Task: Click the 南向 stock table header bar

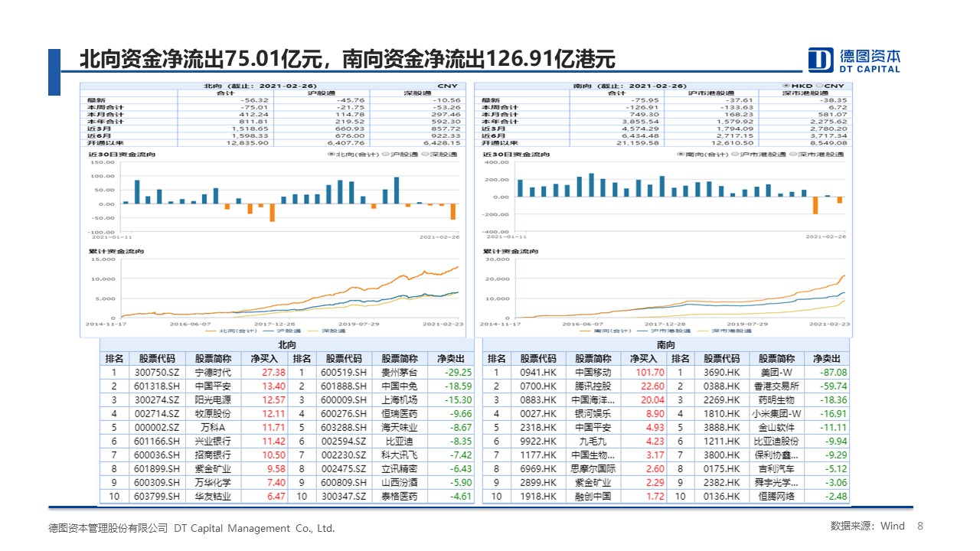Action: [x=667, y=345]
